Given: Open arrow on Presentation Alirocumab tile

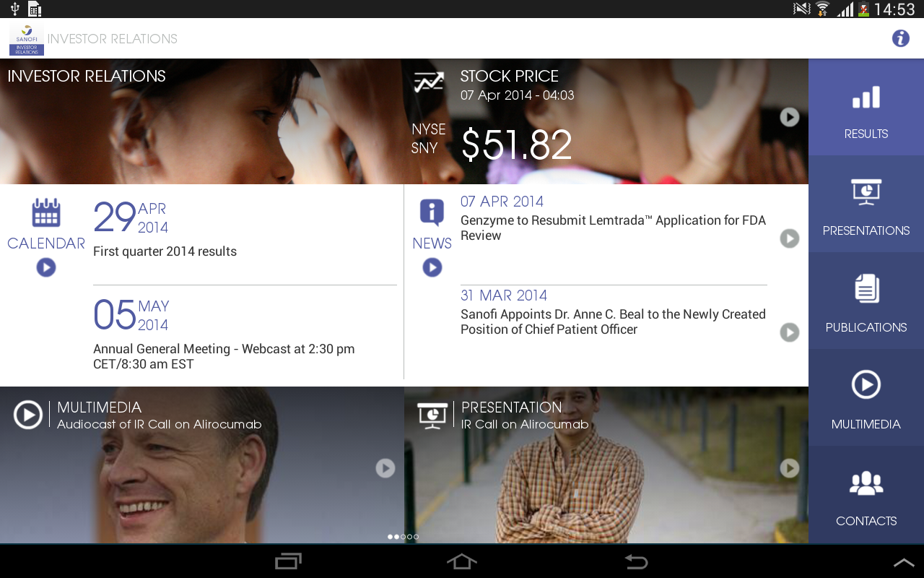Looking at the screenshot, I should tap(790, 468).
